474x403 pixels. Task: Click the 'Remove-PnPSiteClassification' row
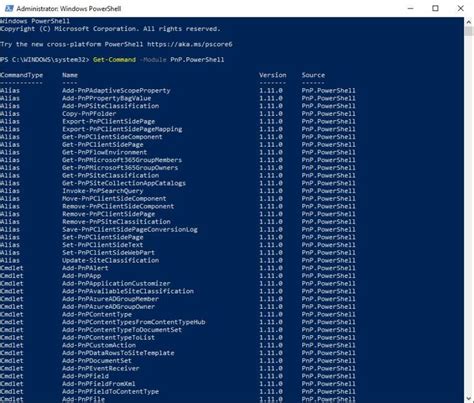tap(116, 222)
